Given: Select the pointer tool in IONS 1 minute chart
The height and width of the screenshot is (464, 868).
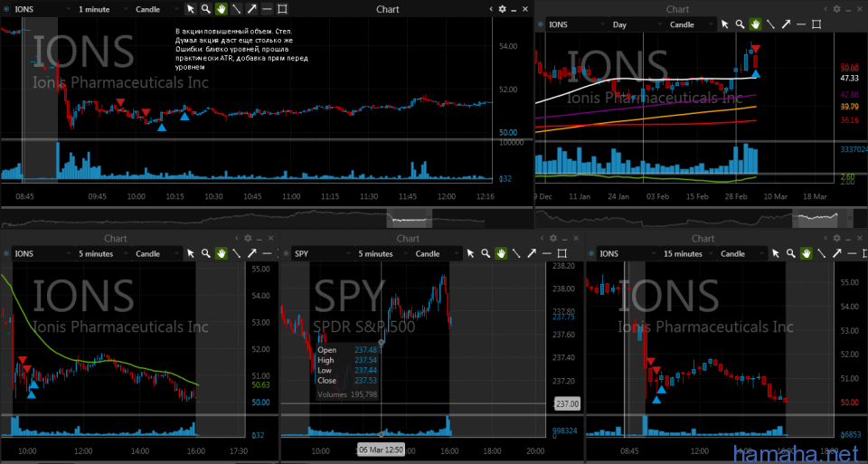Looking at the screenshot, I should click(x=191, y=9).
